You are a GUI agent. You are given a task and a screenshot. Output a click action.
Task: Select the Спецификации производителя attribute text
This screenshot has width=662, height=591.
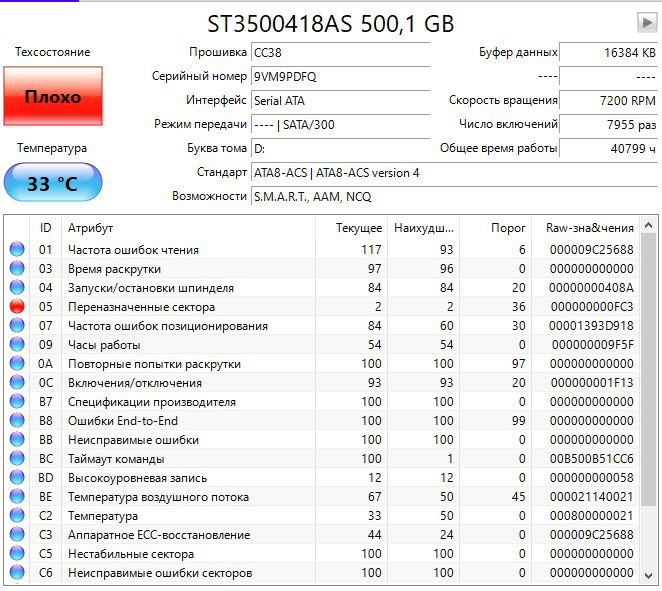point(152,402)
